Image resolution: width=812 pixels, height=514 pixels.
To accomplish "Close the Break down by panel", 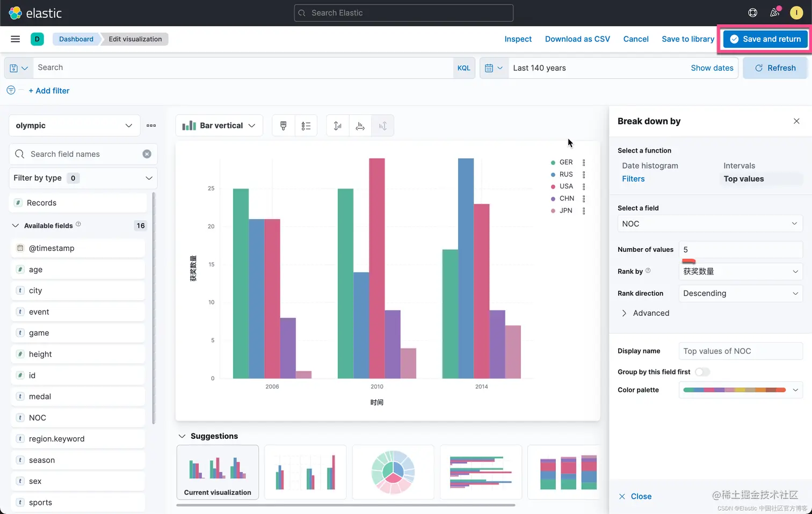I will (x=796, y=121).
